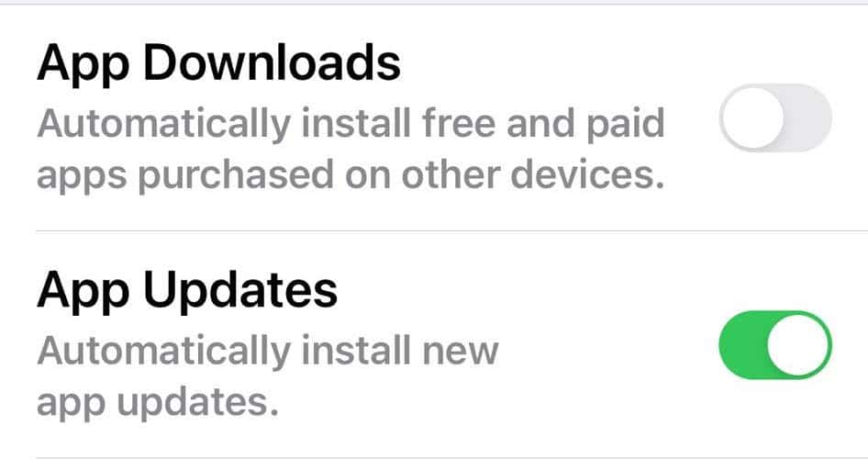Turn off the App Updates switch
The image size is (868, 459).
coord(775,345)
